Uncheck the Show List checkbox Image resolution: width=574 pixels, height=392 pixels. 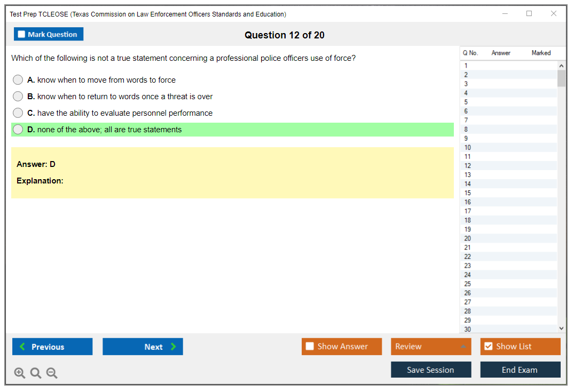click(488, 347)
